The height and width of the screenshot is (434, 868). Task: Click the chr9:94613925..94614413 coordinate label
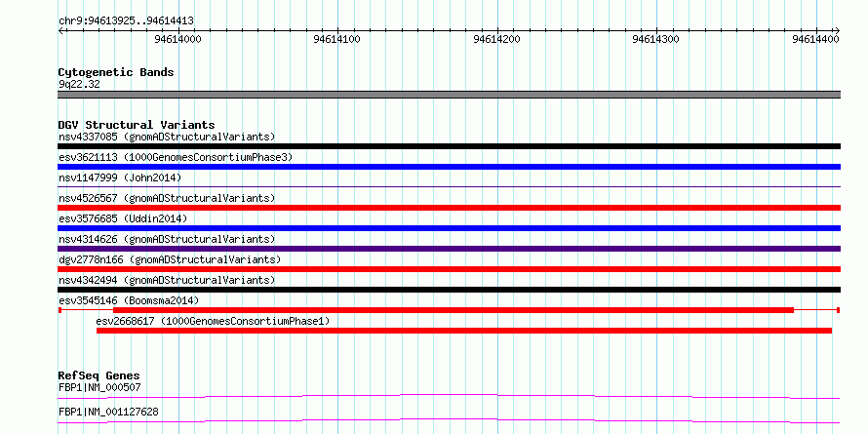(x=126, y=21)
